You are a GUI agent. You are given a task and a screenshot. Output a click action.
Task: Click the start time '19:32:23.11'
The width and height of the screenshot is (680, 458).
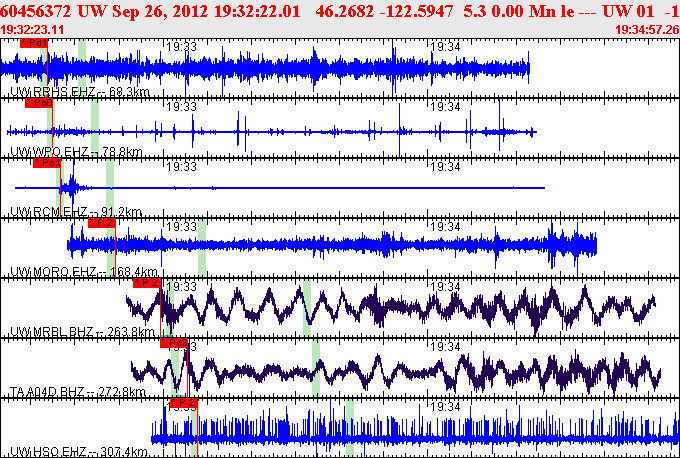tap(33, 30)
